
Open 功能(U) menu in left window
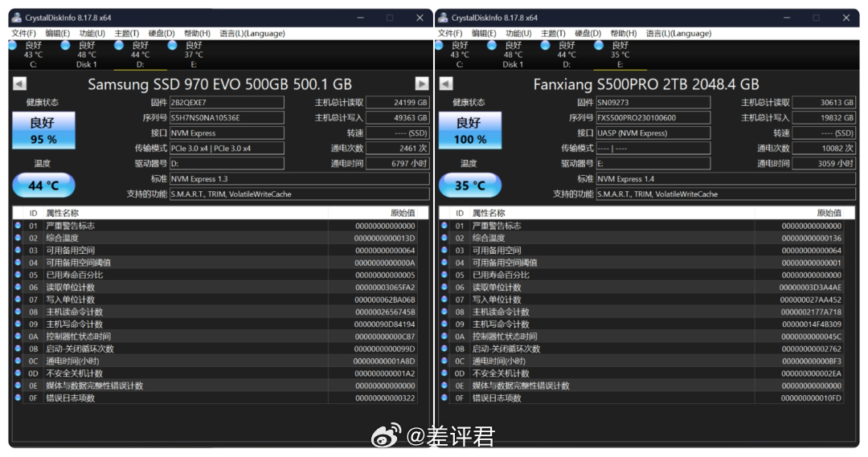pos(92,33)
